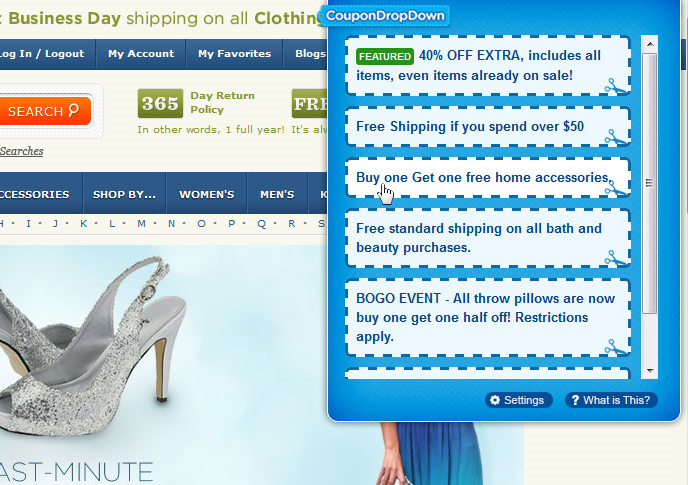
Task: Click the coupon list scrollbar thumb
Action: tap(650, 183)
